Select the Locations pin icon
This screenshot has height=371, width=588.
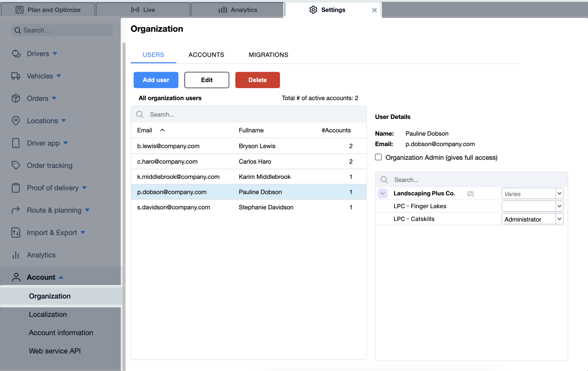click(x=16, y=121)
